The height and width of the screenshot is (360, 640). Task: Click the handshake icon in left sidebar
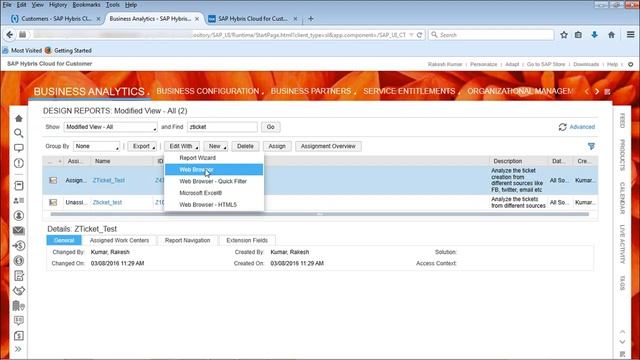(18, 291)
